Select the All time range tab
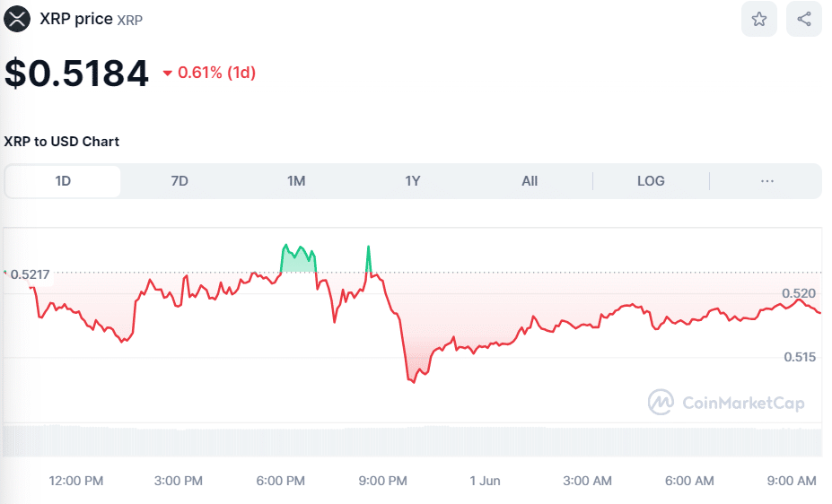This screenshot has height=504, width=832. [530, 181]
